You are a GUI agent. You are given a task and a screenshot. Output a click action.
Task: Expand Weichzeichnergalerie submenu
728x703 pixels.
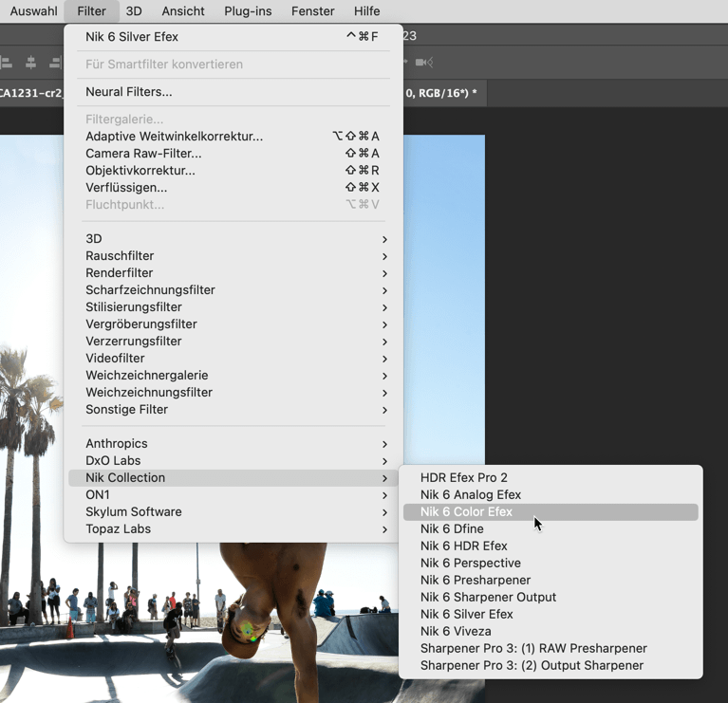pos(233,376)
